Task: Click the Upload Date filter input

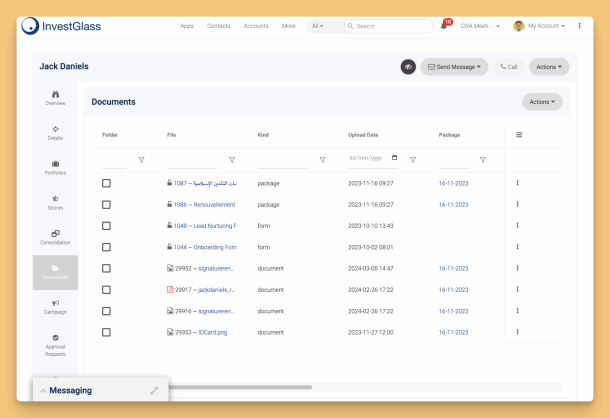Action: (372, 159)
